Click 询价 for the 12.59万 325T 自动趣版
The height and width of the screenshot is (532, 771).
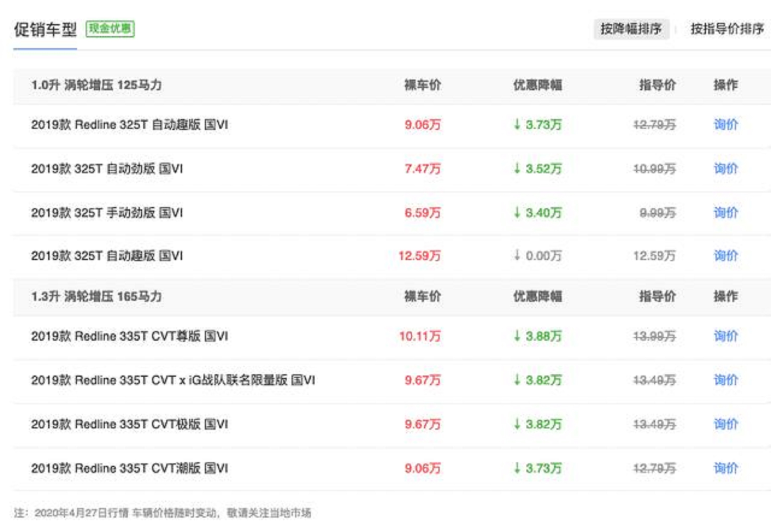click(726, 256)
